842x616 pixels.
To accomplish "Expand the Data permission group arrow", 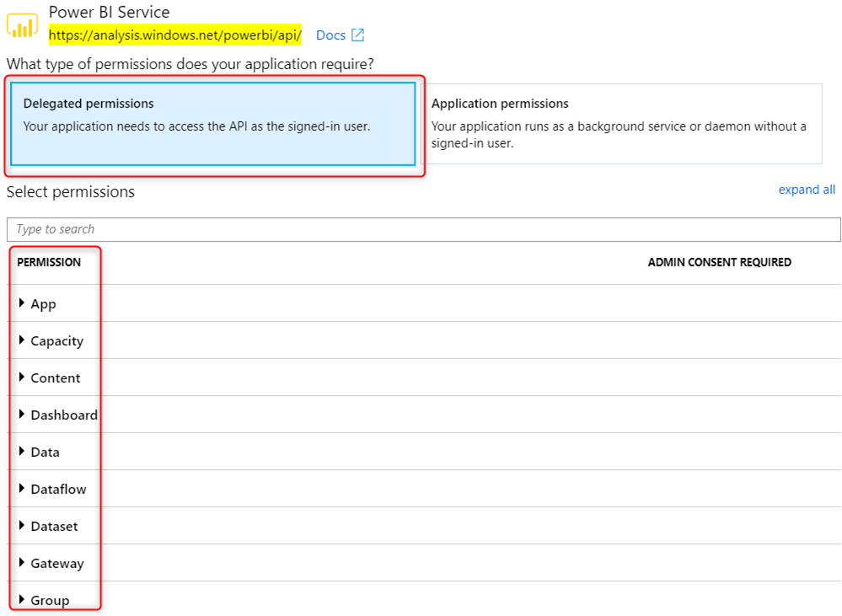I will pyautogui.click(x=21, y=451).
